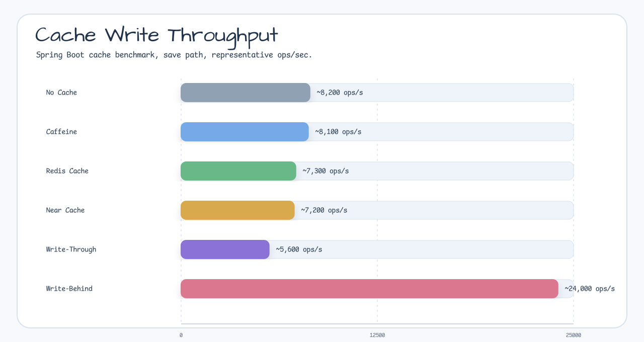Viewport: 644px width, 342px height.
Task: Select the 'Write-Through' row label
Action: (x=71, y=249)
